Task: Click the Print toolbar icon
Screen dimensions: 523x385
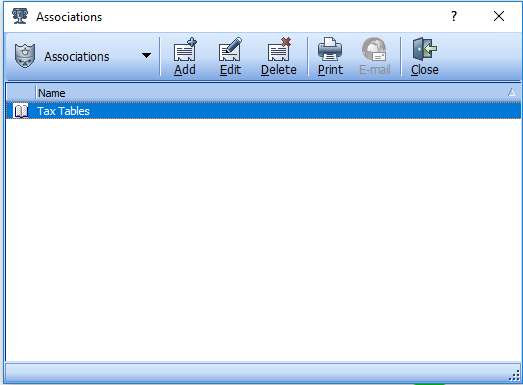Action: [330, 49]
